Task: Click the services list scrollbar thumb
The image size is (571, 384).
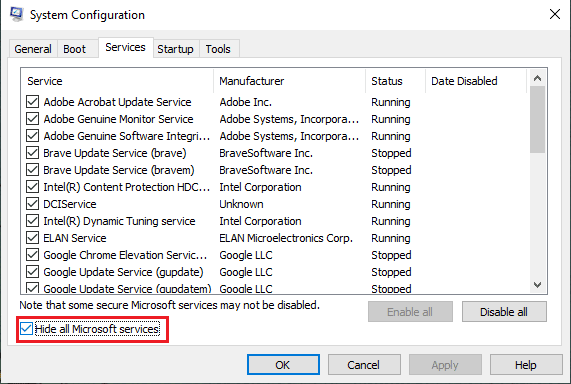Action: coord(537,119)
